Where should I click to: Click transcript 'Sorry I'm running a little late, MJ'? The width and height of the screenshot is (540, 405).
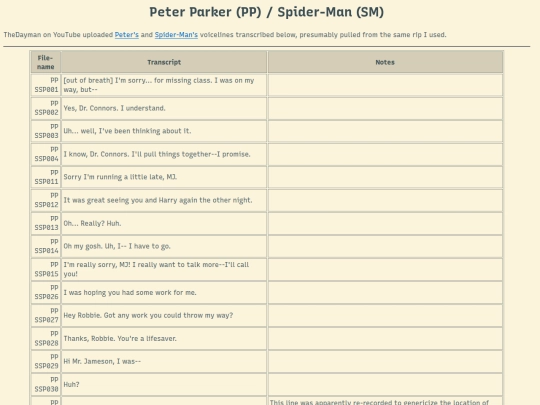[x=120, y=177]
